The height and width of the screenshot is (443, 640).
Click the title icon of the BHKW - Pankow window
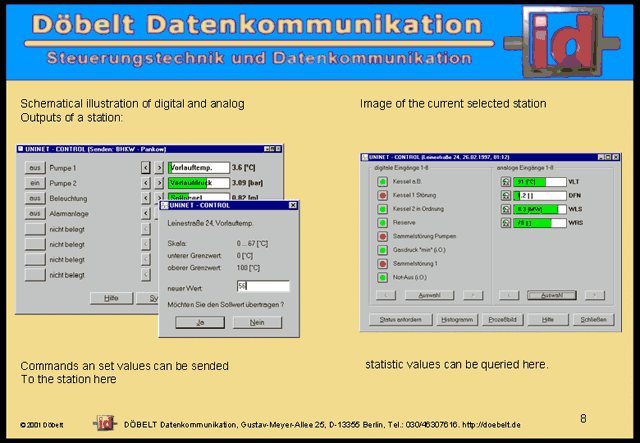(20, 149)
